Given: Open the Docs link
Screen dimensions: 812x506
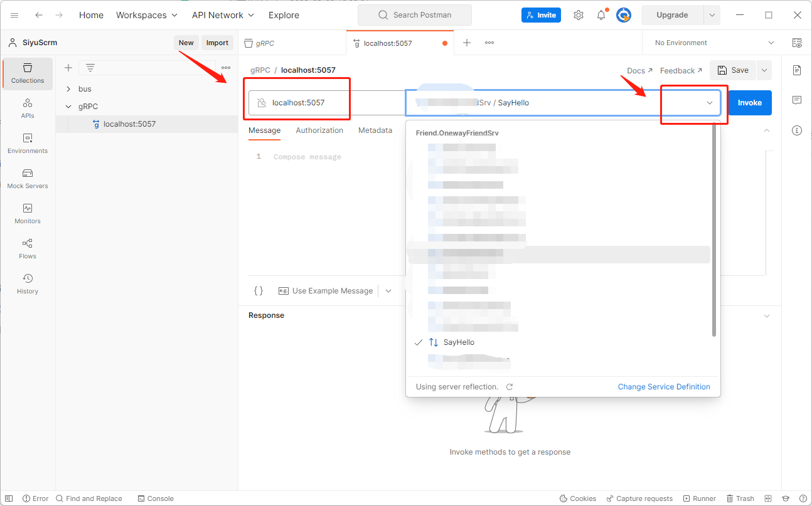Looking at the screenshot, I should 639,71.
